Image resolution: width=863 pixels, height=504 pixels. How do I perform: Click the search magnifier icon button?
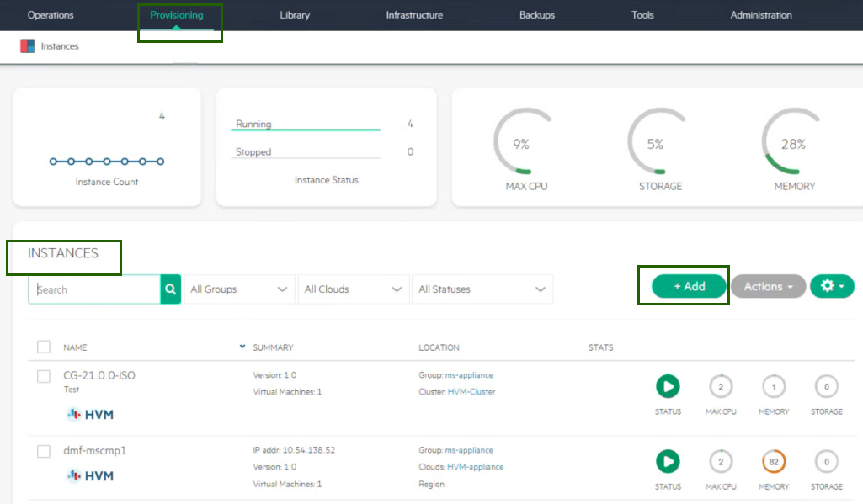tap(171, 289)
